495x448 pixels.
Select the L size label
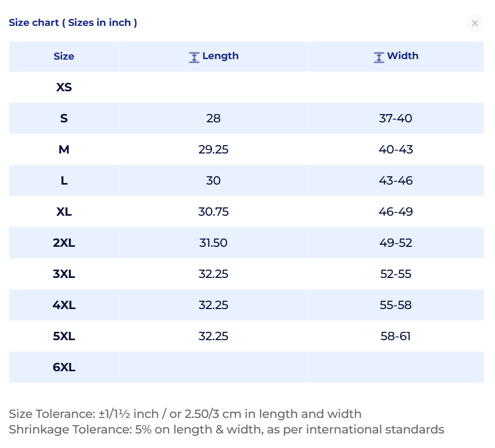64,181
